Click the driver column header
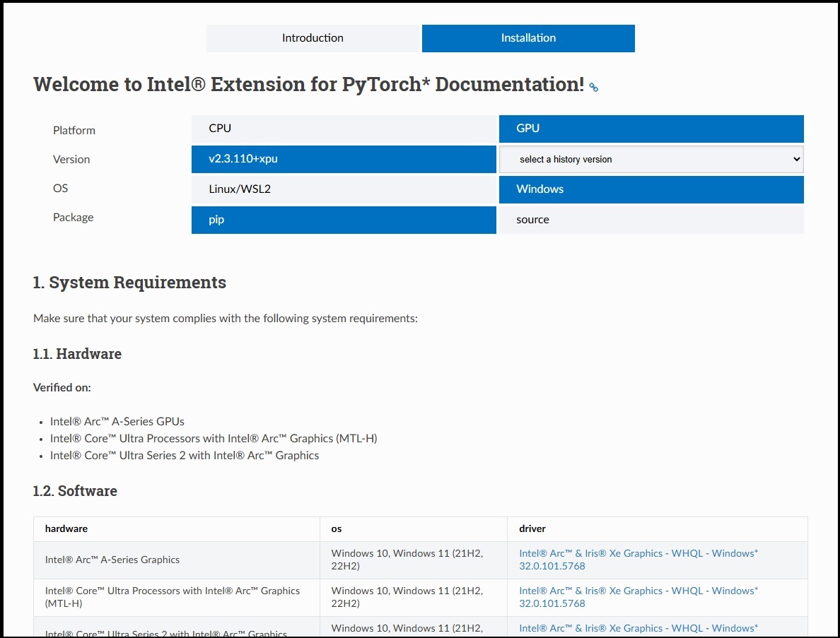This screenshot has width=840, height=638. 532,528
